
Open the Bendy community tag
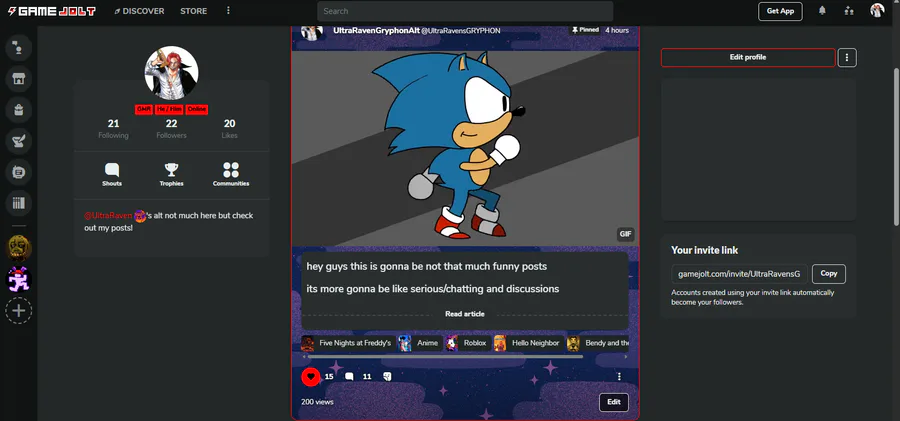[x=598, y=343]
